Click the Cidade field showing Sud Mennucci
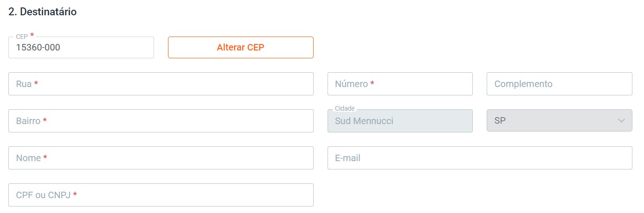The image size is (644, 213). coord(400,121)
